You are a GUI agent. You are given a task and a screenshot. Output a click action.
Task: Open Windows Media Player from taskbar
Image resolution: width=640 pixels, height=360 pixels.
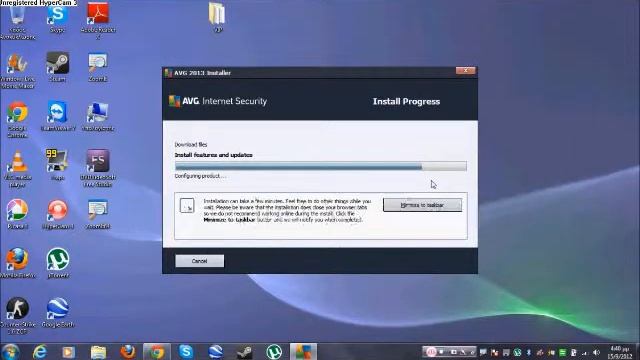[x=69, y=352]
